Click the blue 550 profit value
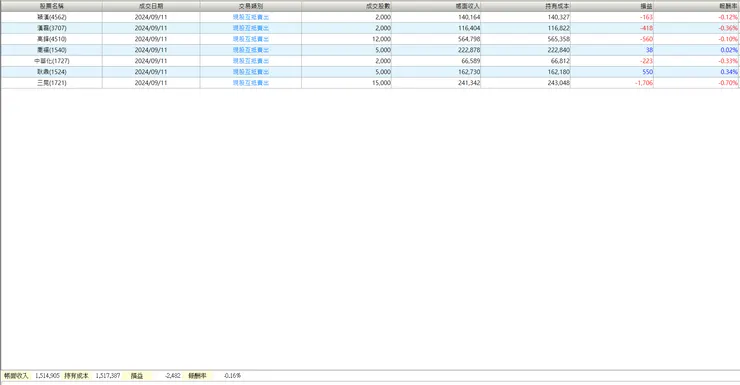The height and width of the screenshot is (385, 740). (x=648, y=72)
